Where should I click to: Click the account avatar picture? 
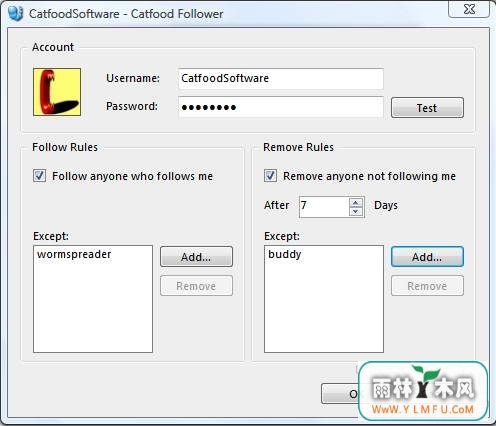click(x=57, y=92)
